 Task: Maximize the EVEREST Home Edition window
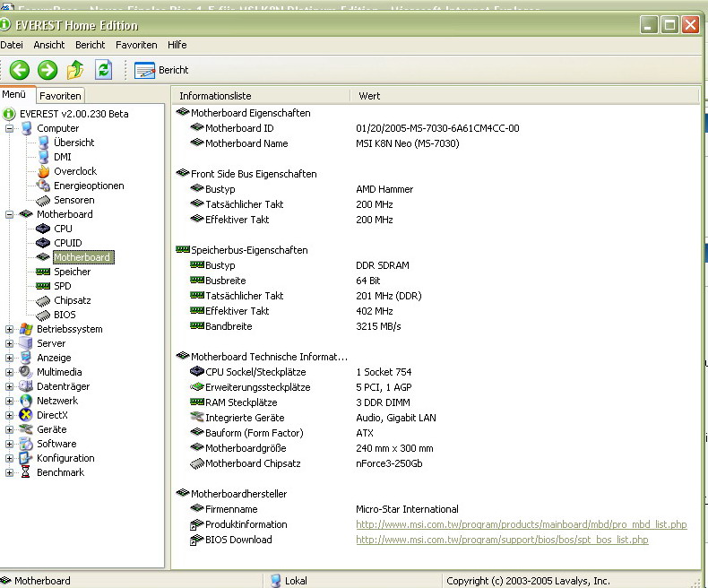click(x=669, y=25)
